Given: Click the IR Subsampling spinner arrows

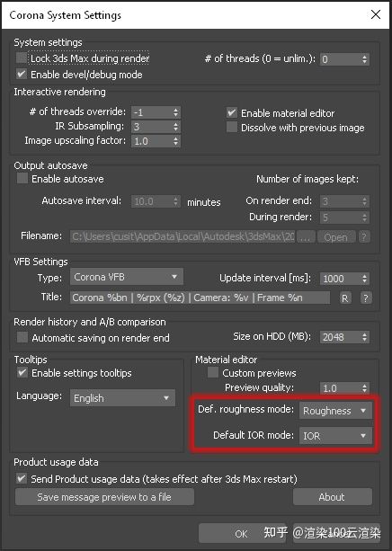Looking at the screenshot, I should (176, 127).
